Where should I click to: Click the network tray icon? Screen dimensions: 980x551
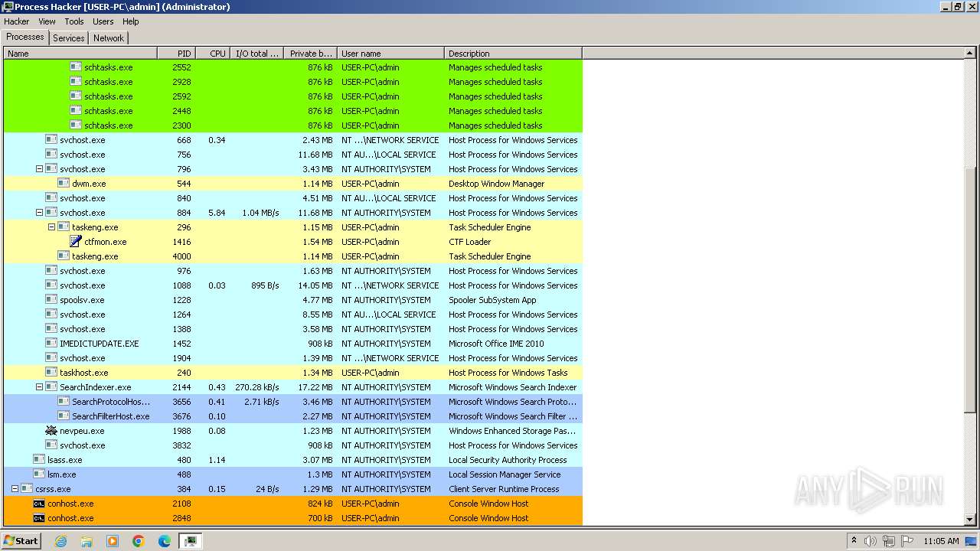pos(889,541)
